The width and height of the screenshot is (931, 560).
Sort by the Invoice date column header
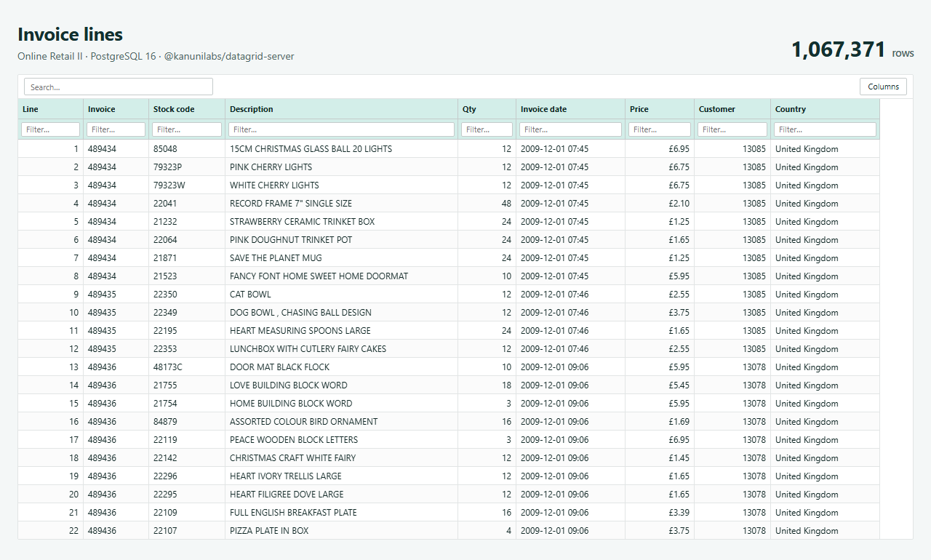coord(571,109)
